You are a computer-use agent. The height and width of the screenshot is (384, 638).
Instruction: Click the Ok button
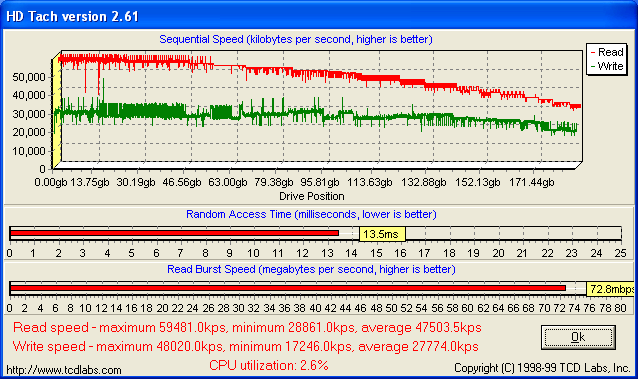pos(578,337)
